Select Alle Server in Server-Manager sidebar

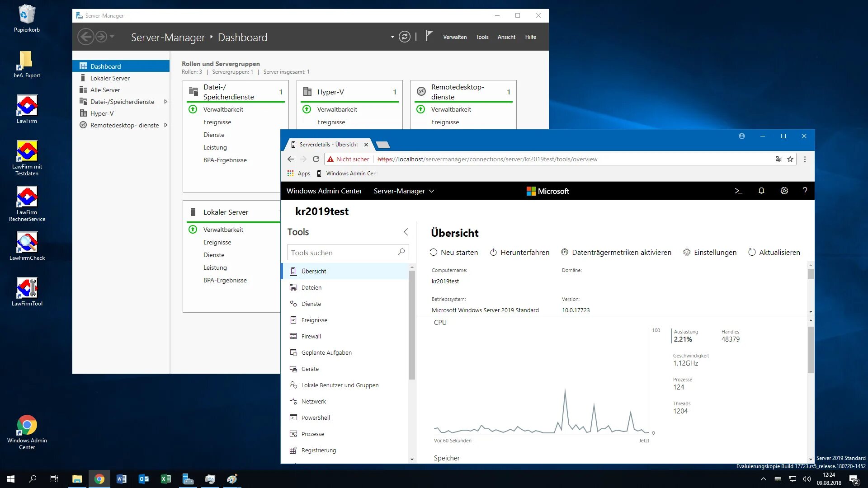coord(121,90)
